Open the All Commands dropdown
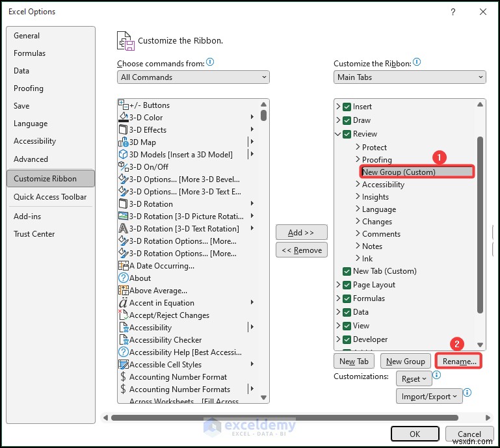Viewport: 500px width, 448px height. click(x=193, y=77)
